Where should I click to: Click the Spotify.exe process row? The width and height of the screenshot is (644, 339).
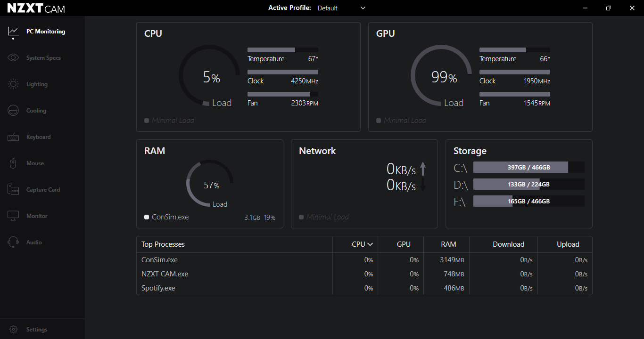tap(364, 288)
